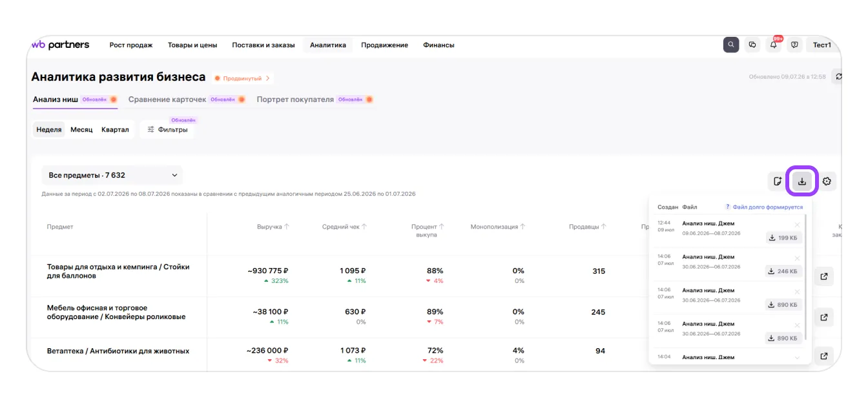Sort by the Монополизация column arrow
The width and height of the screenshot is (868, 407).
522,227
